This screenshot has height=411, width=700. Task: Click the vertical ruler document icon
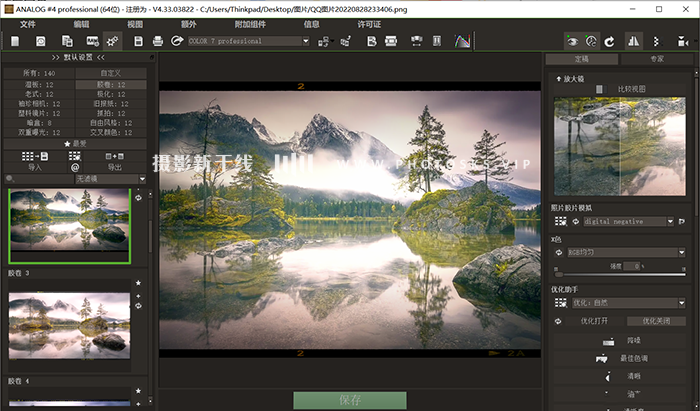click(437, 42)
